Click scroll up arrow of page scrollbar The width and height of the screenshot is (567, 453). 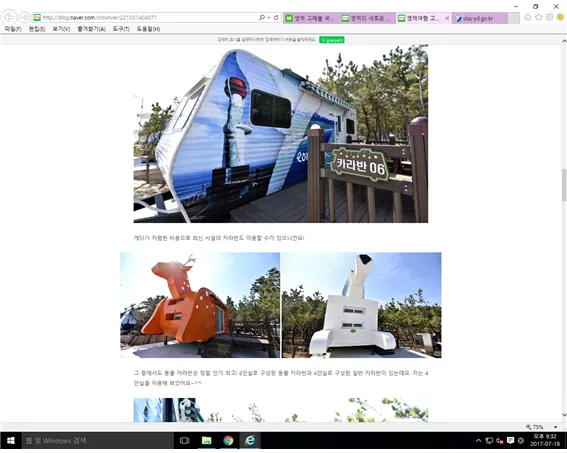(x=564, y=42)
